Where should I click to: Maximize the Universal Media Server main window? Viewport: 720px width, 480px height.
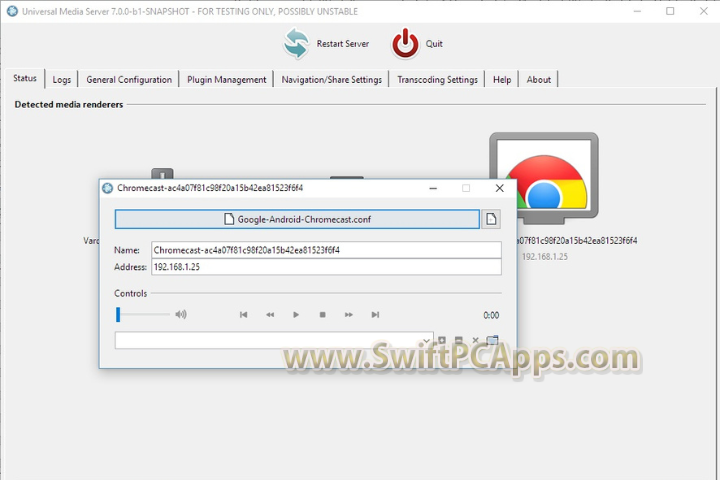[670, 11]
